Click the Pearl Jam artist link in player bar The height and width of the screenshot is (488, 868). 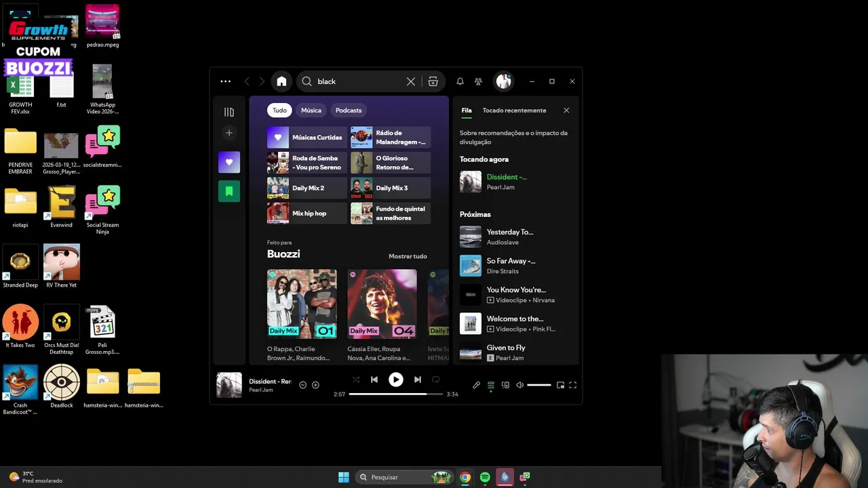pos(260,390)
